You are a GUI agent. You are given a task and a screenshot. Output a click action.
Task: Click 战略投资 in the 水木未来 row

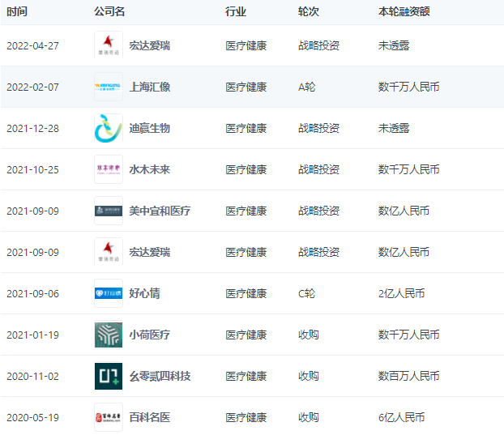318,169
